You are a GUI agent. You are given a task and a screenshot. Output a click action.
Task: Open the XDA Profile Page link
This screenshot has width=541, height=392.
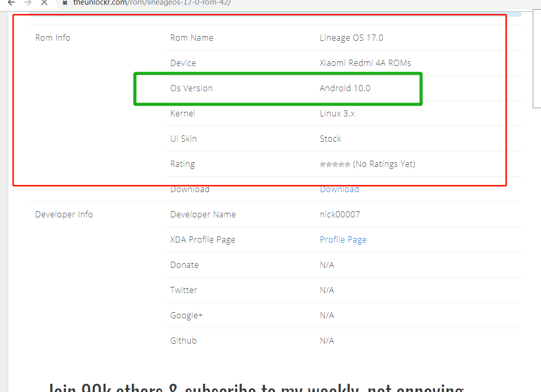click(x=343, y=240)
